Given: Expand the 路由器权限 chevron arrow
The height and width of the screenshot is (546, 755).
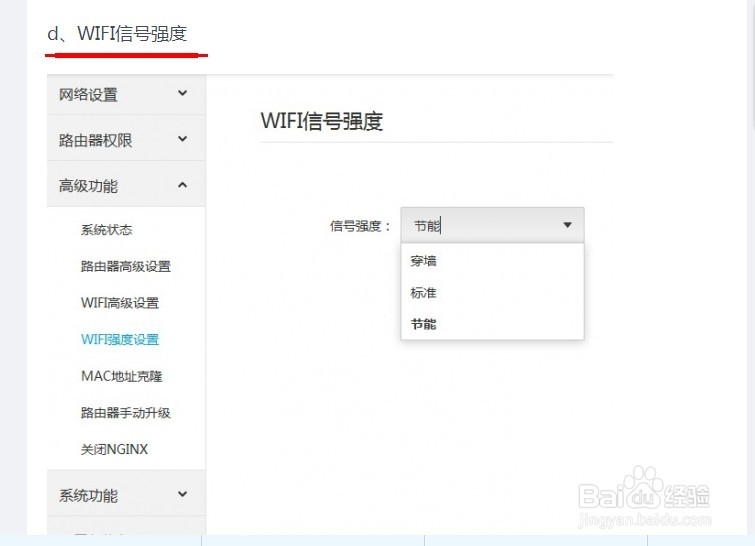Looking at the screenshot, I should [x=182, y=139].
